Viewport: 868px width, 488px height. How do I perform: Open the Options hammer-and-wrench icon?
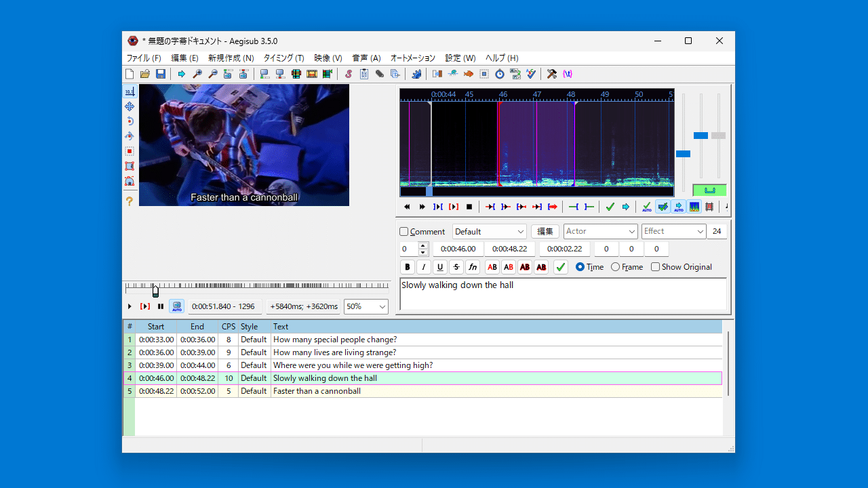[552, 74]
